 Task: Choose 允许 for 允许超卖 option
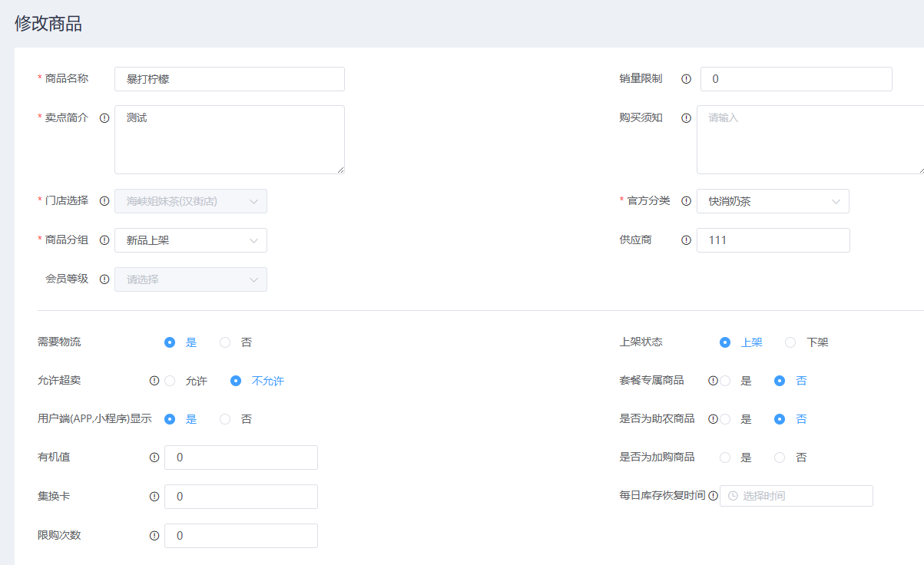click(170, 381)
